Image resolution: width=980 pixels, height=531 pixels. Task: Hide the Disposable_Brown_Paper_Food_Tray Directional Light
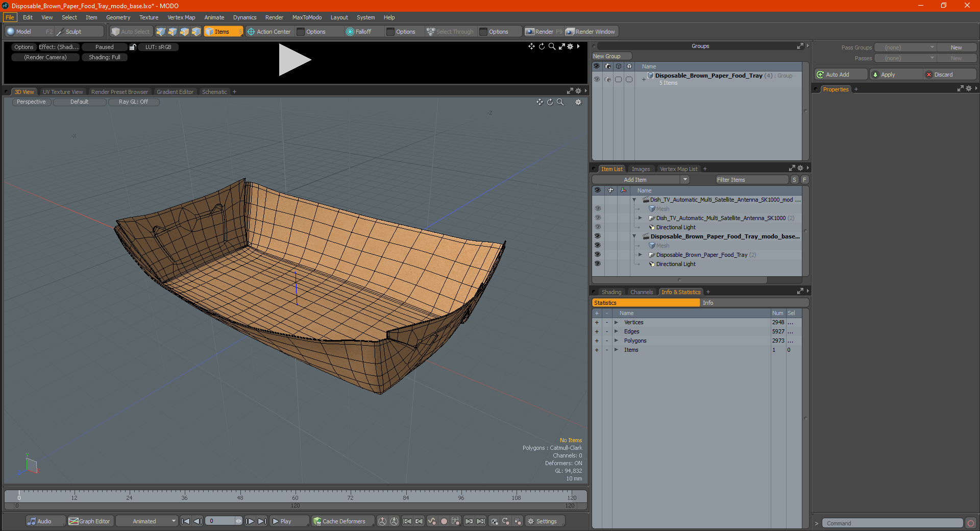coord(597,264)
